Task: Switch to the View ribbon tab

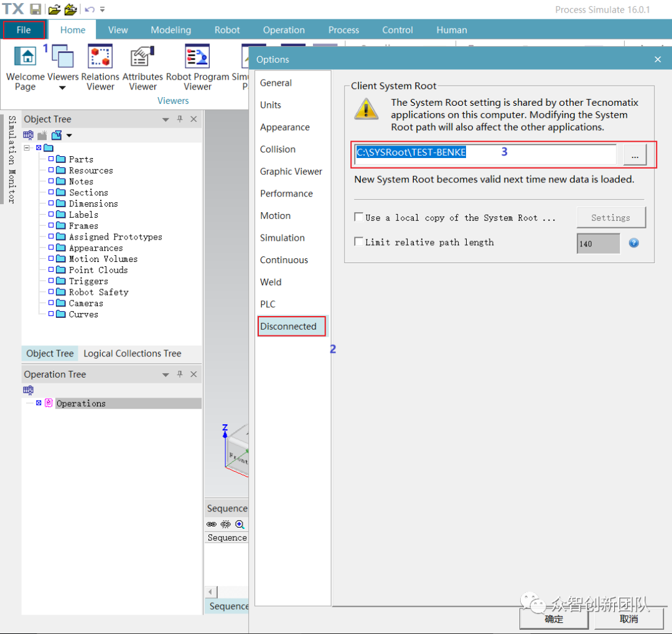Action: tap(118, 30)
